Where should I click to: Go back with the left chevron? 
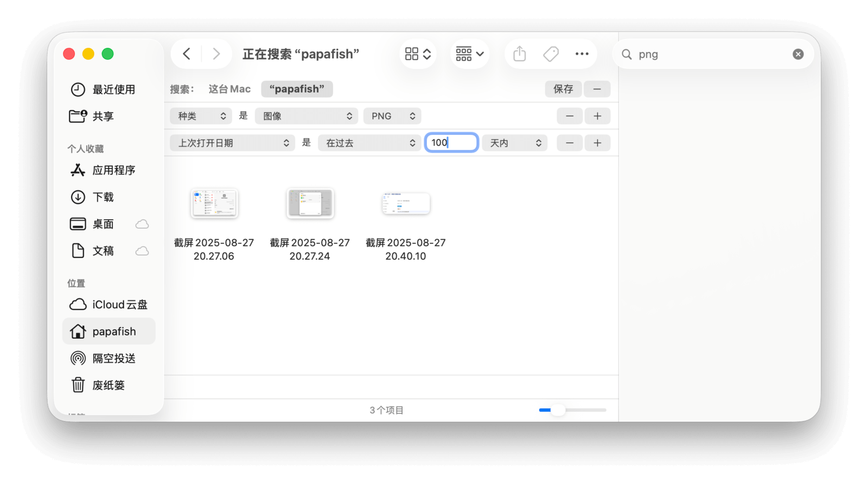[x=187, y=54]
